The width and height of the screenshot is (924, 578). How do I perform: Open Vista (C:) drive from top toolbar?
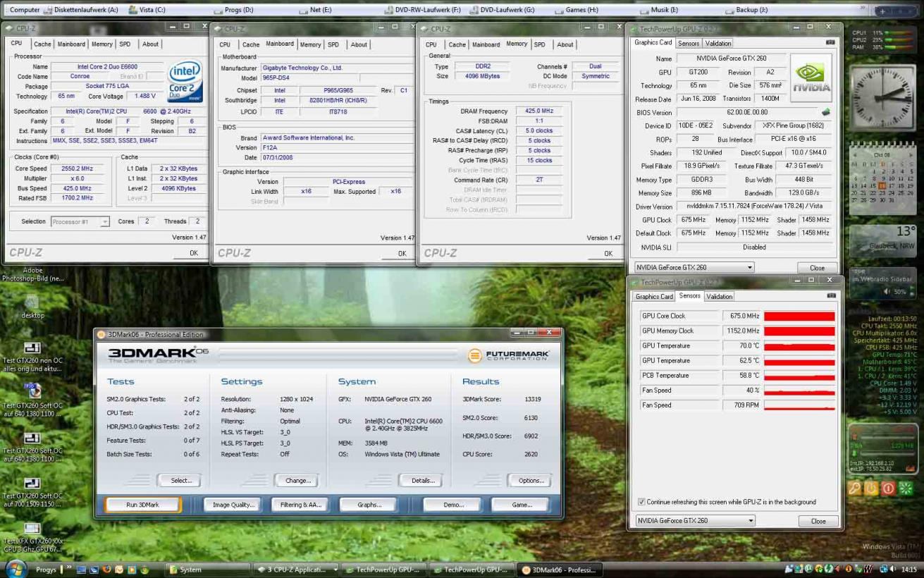pyautogui.click(x=146, y=10)
